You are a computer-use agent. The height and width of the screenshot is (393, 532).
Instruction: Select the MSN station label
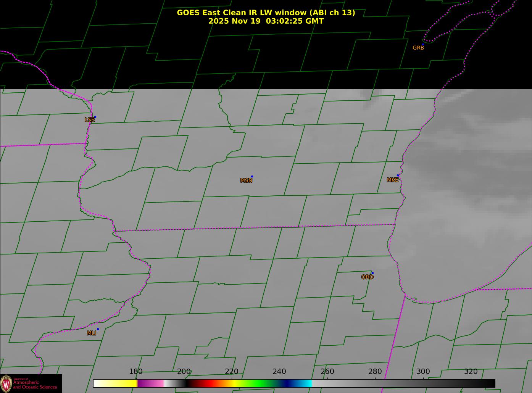(246, 180)
